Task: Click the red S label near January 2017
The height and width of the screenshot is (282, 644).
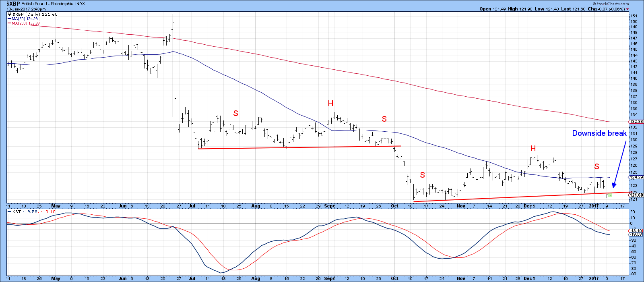Action: (x=597, y=166)
